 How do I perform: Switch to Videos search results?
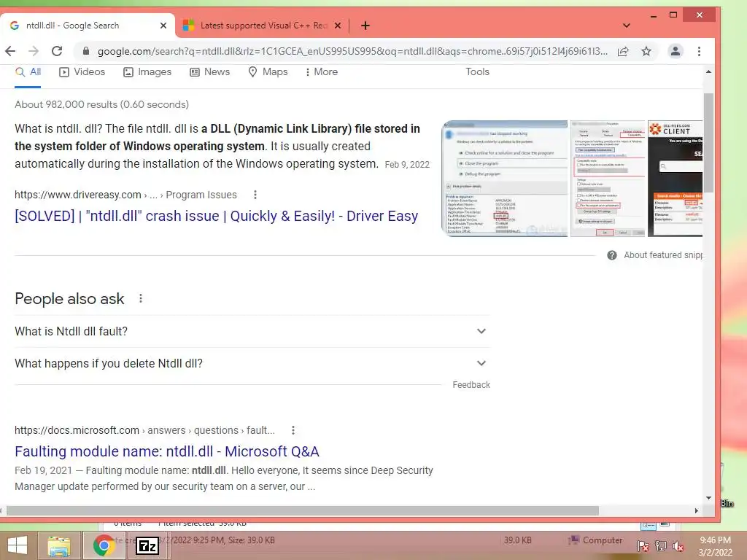click(82, 72)
